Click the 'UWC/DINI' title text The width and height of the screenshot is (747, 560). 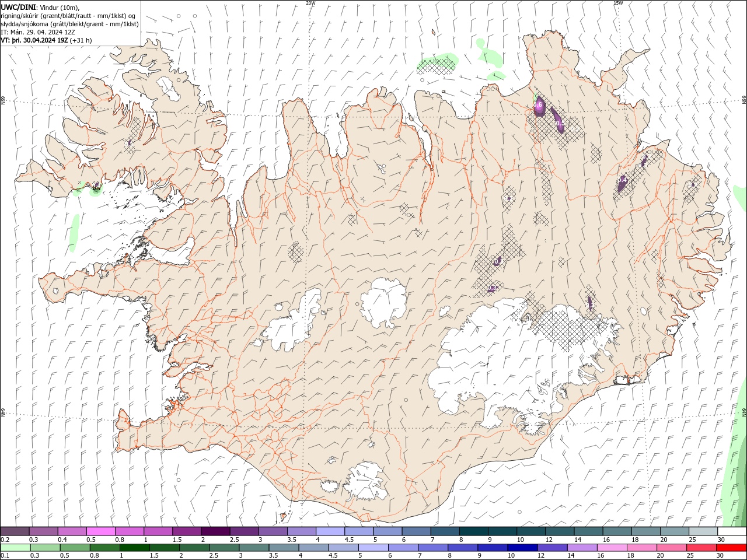[18, 7]
